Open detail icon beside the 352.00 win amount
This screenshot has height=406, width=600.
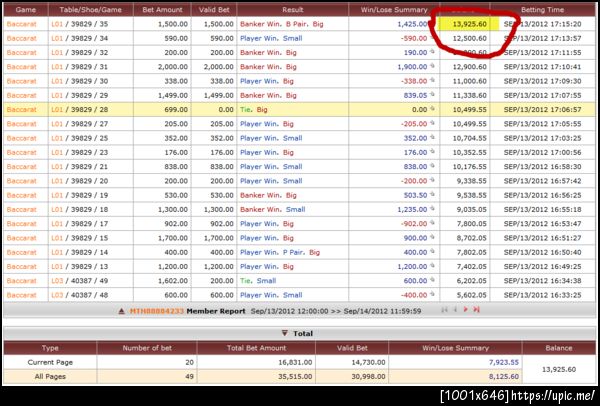(x=432, y=137)
